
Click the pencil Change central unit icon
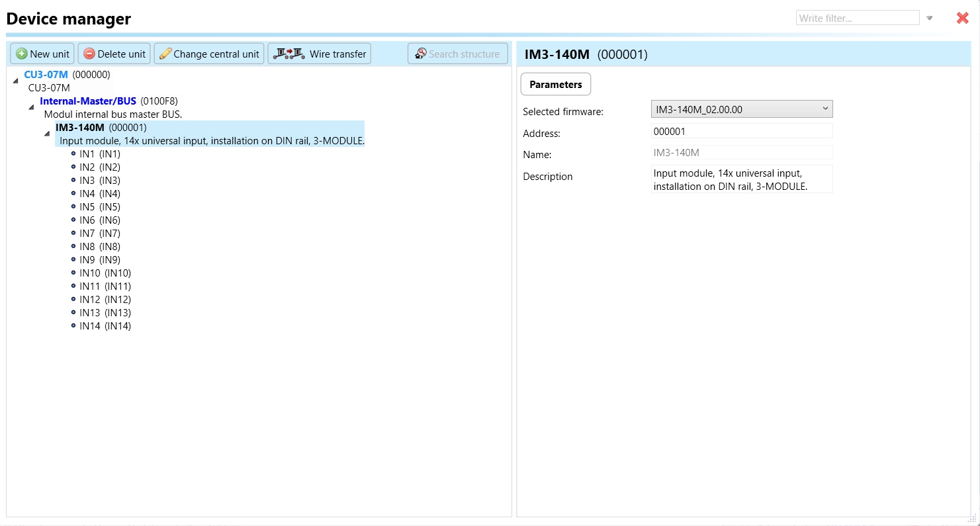pyautogui.click(x=165, y=54)
